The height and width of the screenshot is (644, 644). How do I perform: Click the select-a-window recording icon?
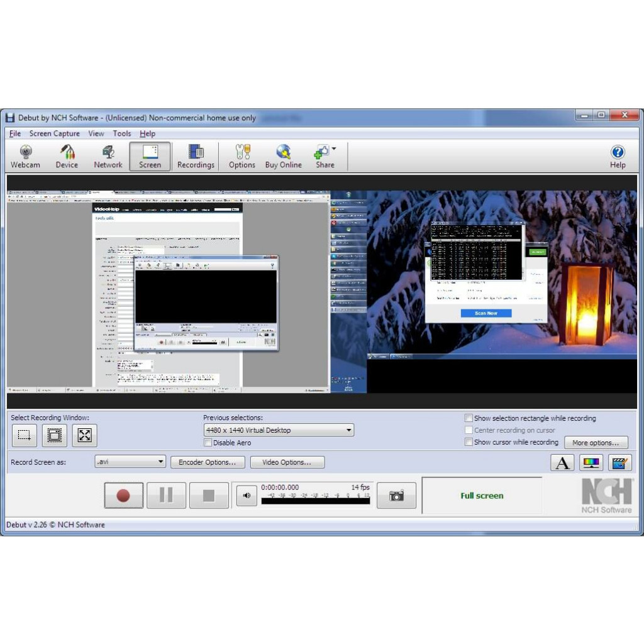pyautogui.click(x=54, y=435)
